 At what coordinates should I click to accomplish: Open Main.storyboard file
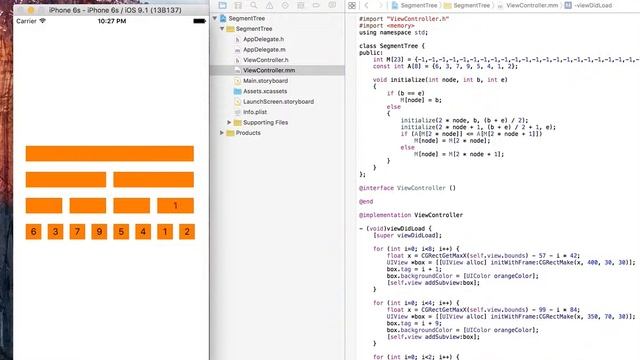tap(265, 81)
